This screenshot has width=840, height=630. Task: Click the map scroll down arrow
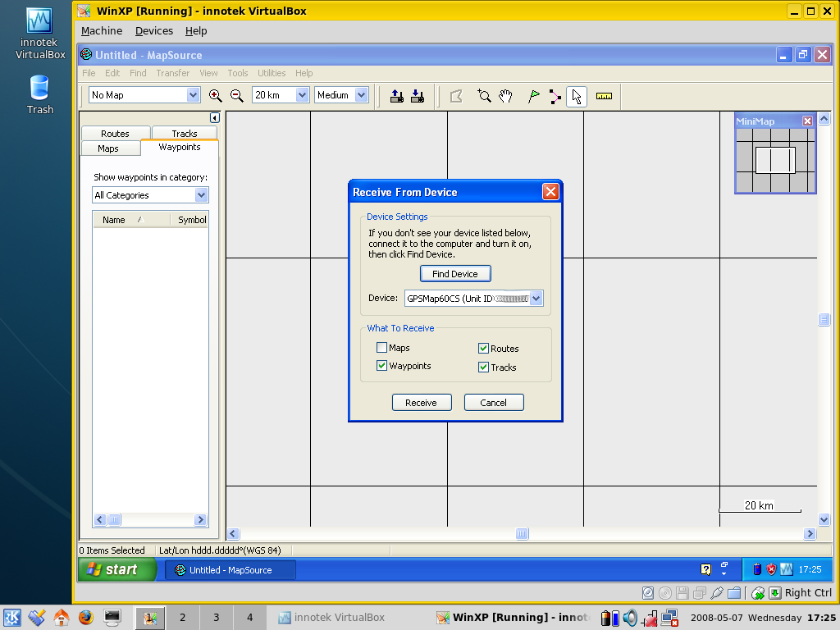(824, 519)
